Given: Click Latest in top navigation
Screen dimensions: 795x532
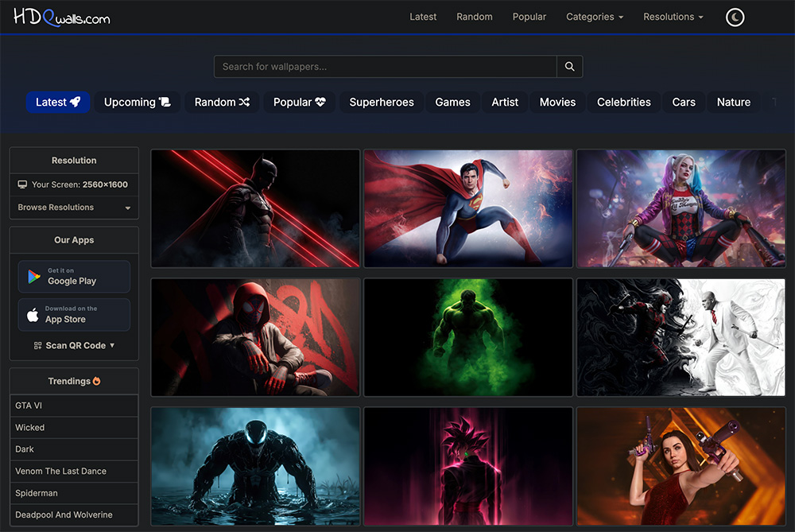Looking at the screenshot, I should tap(423, 17).
